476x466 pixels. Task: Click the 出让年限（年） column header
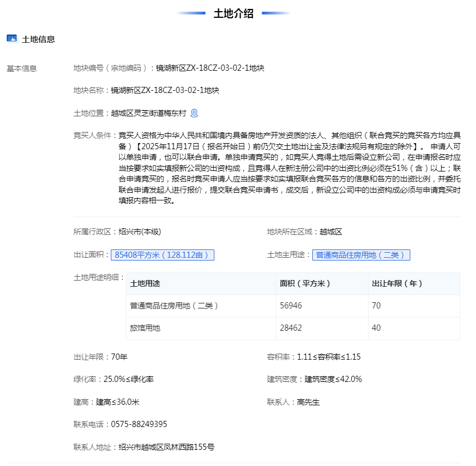(397, 283)
